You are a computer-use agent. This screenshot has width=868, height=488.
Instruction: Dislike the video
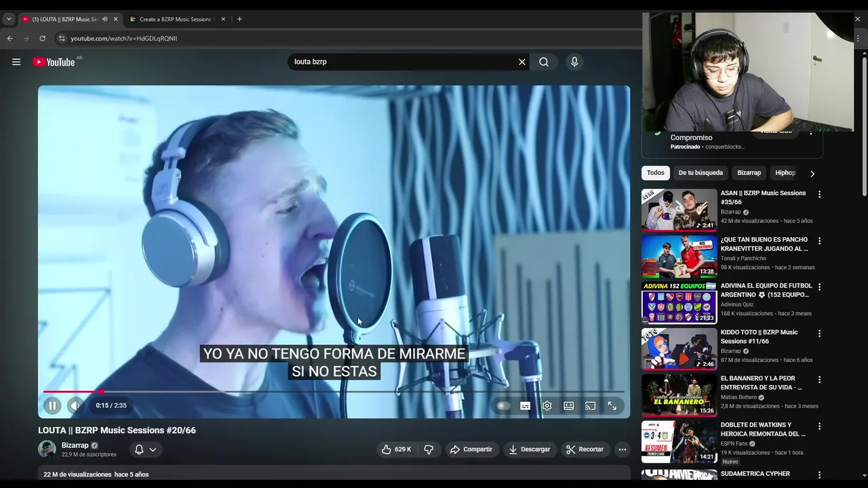[x=429, y=449]
